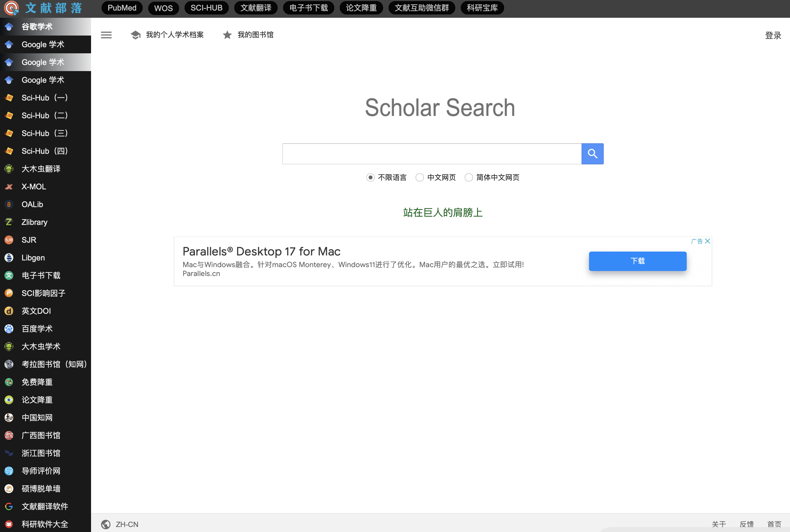The width and height of the screenshot is (790, 532).
Task: Click the Sci-Hub（三）sidebar icon
Action: pos(9,133)
